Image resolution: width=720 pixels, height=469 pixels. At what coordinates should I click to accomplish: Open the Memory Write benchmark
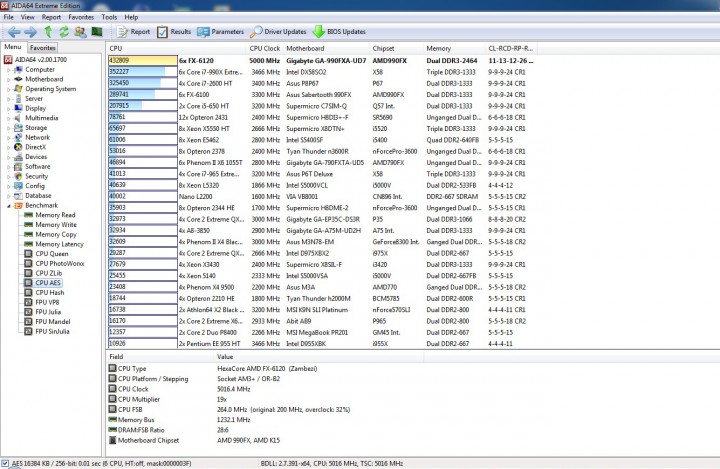point(56,224)
